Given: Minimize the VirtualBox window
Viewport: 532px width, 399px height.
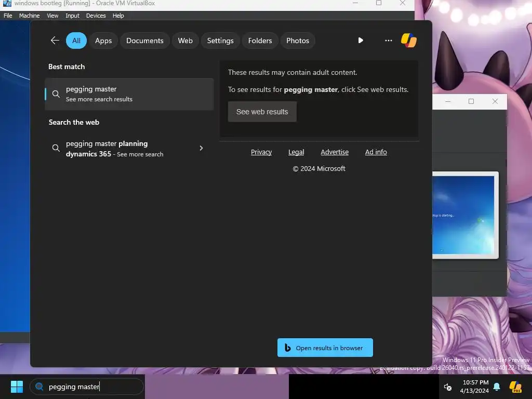Looking at the screenshot, I should [355, 3].
